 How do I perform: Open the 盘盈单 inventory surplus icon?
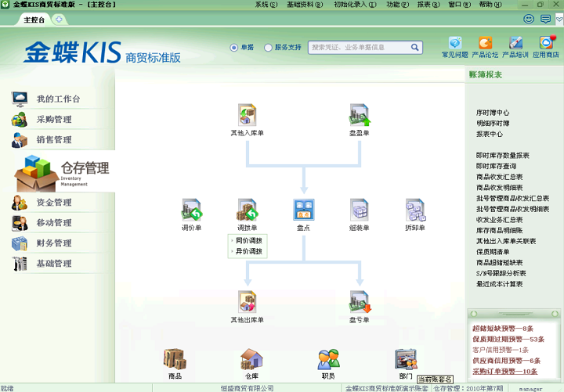pos(359,116)
